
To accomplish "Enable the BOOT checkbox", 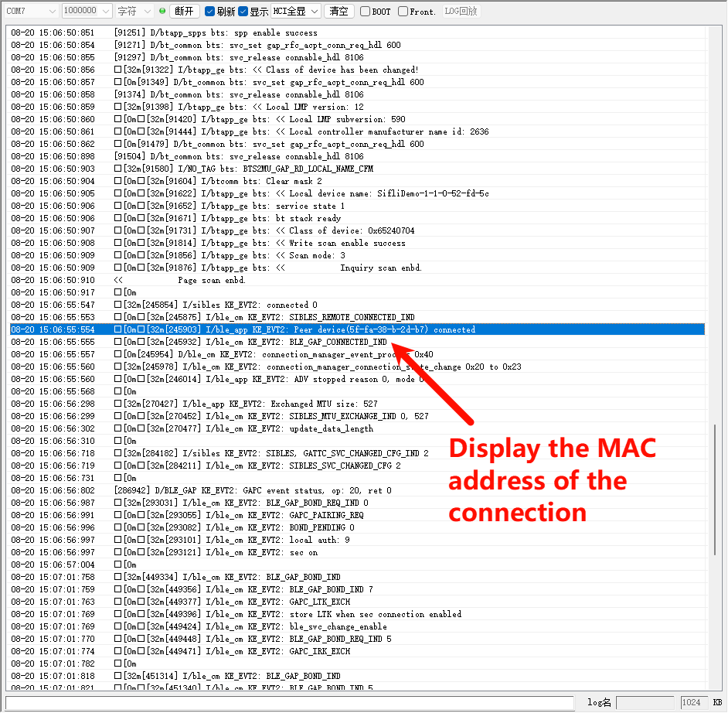I will [366, 12].
